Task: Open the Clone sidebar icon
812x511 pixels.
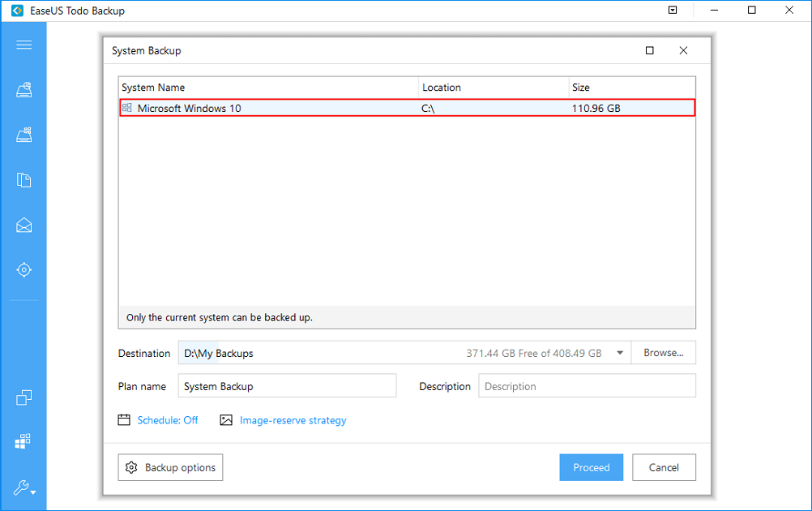Action: click(24, 397)
